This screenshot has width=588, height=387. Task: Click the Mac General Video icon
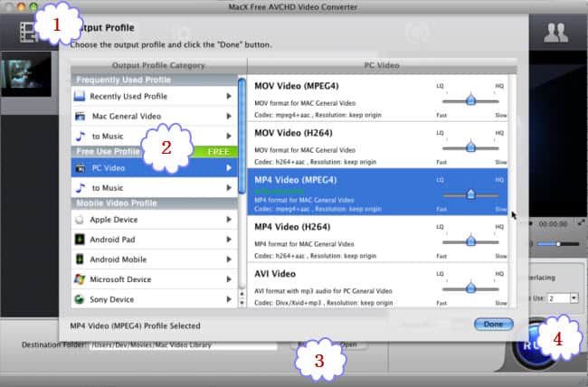80,117
